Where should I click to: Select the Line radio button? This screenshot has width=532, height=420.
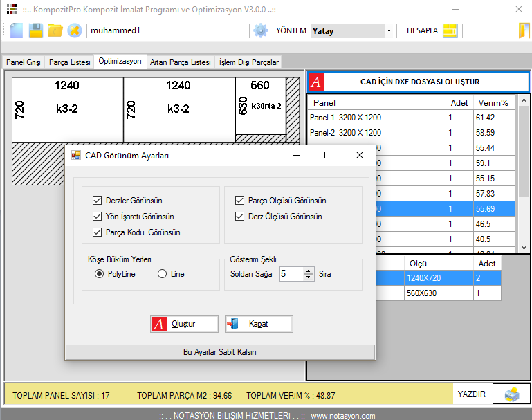coord(162,274)
